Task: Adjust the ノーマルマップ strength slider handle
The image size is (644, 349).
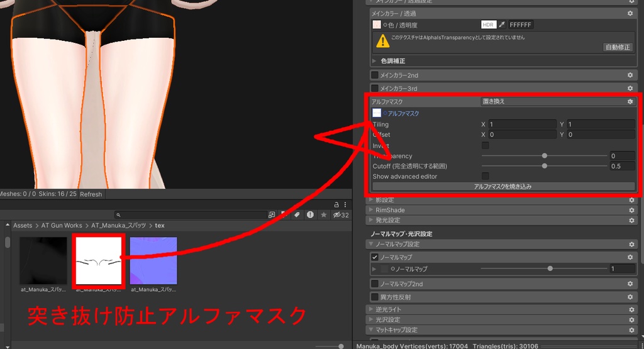Action: coord(550,269)
